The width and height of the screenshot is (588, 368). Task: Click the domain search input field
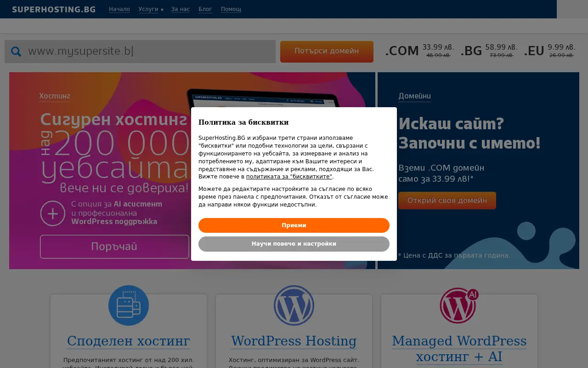(140, 52)
